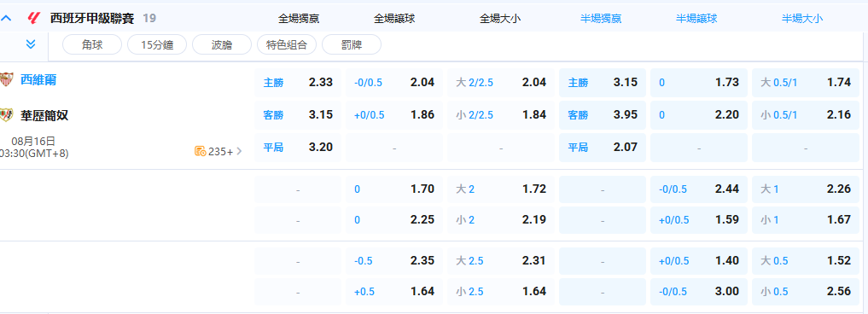Pick 大 1 at 2.26
Viewport: 868px width, 314px height.
tap(806, 189)
